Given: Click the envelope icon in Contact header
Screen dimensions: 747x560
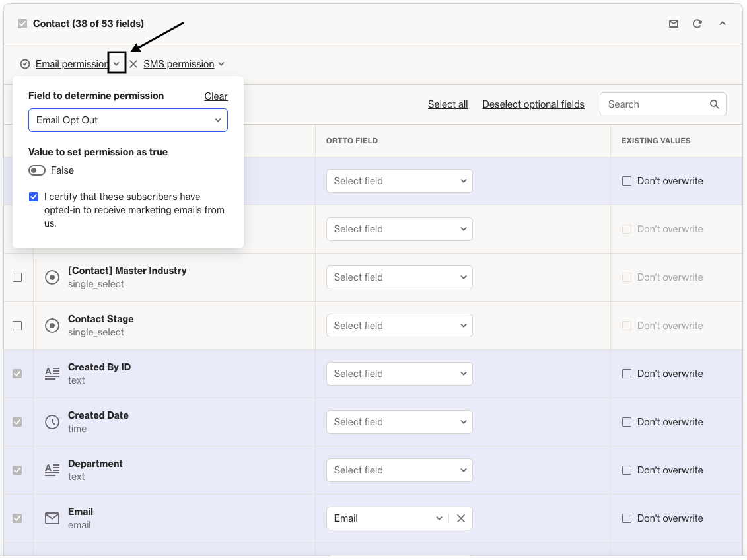Looking at the screenshot, I should pyautogui.click(x=673, y=24).
